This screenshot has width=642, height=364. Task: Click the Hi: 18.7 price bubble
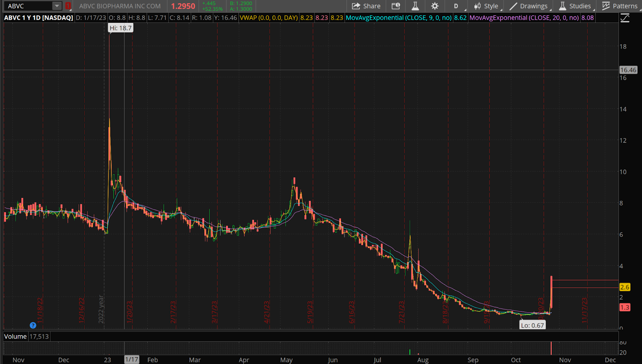pyautogui.click(x=120, y=28)
